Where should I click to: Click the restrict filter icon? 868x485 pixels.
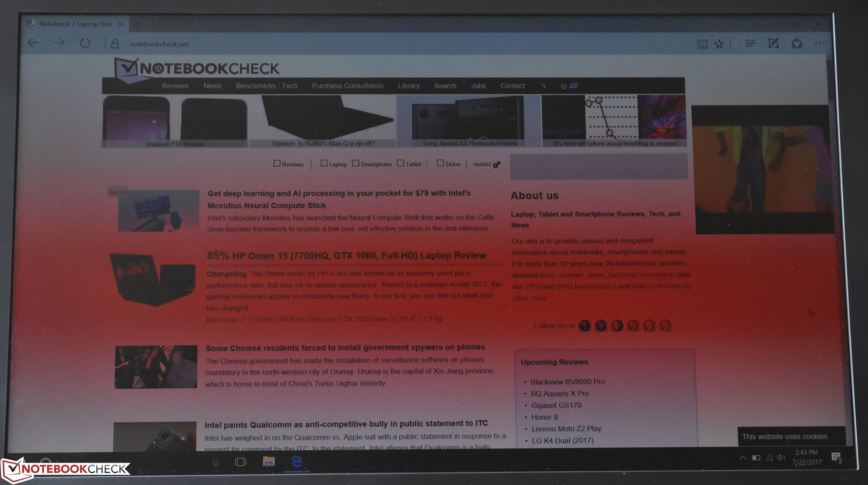coord(497,164)
